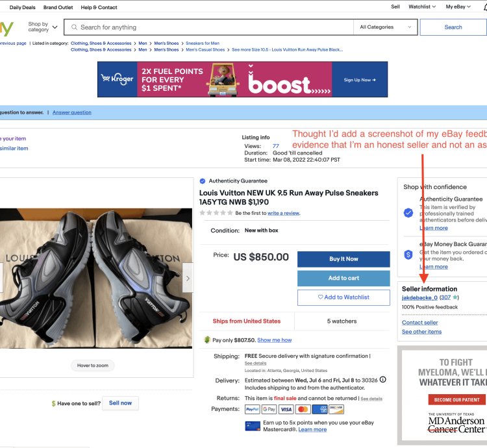Open the write a review link
This screenshot has width=487, height=448.
point(283,213)
